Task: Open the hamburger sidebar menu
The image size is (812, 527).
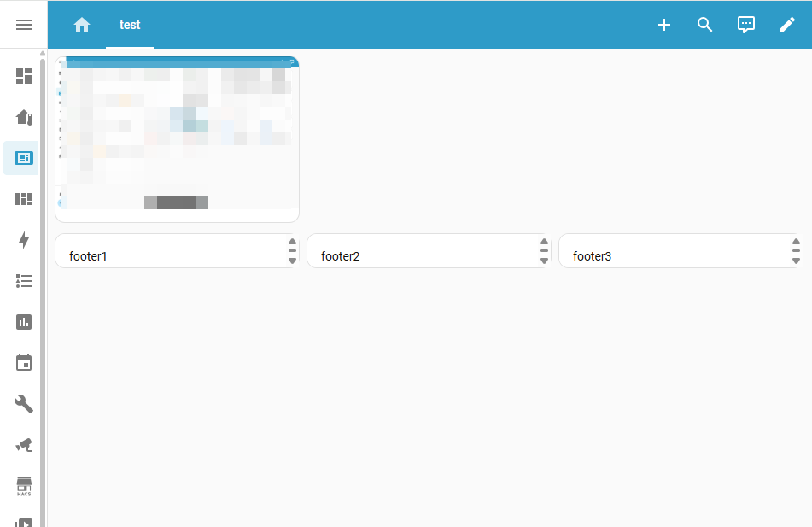Action: click(24, 25)
